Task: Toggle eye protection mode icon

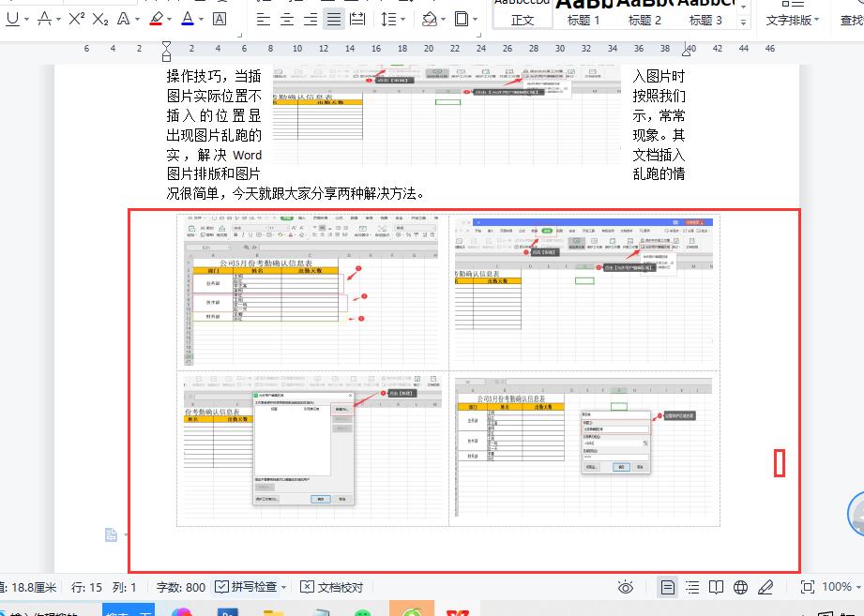Action: point(626,587)
